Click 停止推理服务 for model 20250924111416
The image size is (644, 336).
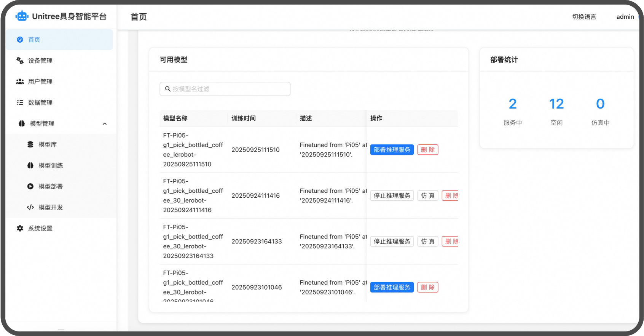[x=392, y=195]
